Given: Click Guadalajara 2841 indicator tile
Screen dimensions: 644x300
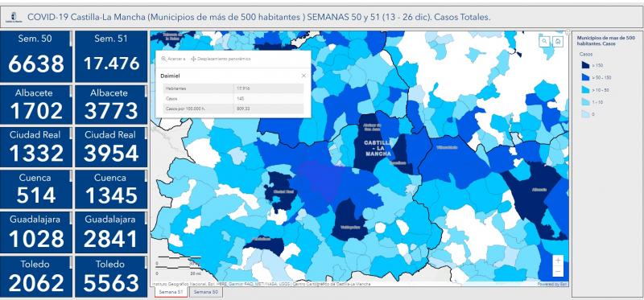Looking at the screenshot, I should pos(111,232).
